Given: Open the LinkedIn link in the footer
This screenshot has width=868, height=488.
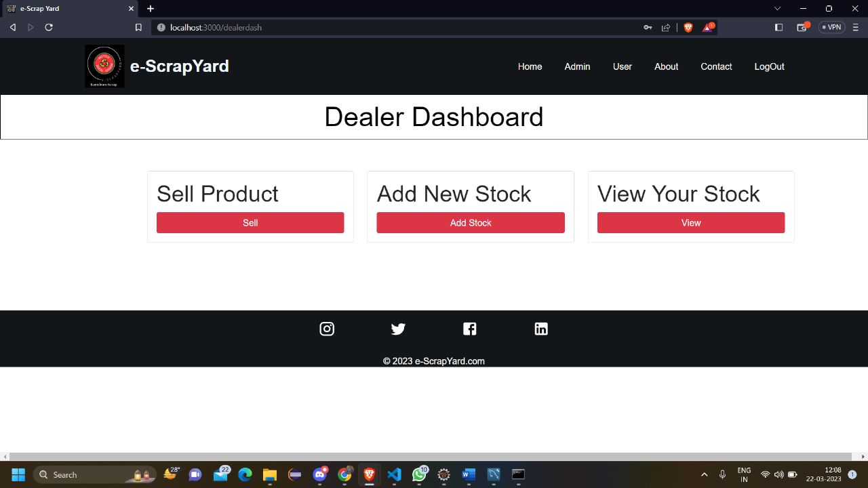Looking at the screenshot, I should pyautogui.click(x=541, y=329).
